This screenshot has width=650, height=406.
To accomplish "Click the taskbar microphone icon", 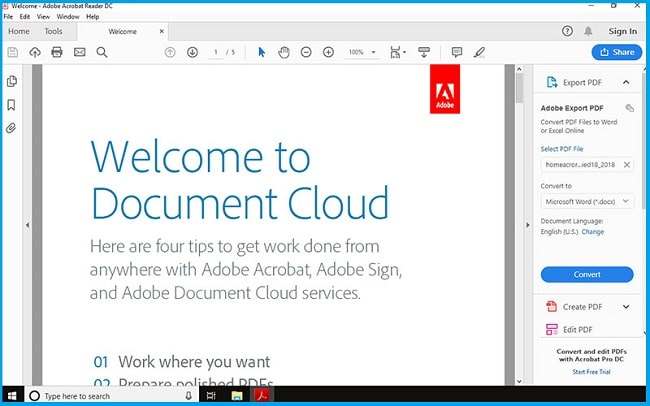I will point(189,396).
